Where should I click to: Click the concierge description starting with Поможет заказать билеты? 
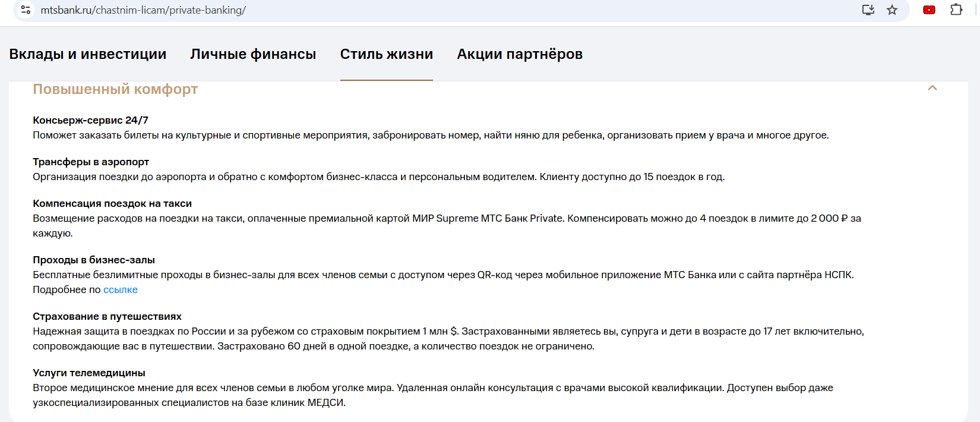point(431,135)
